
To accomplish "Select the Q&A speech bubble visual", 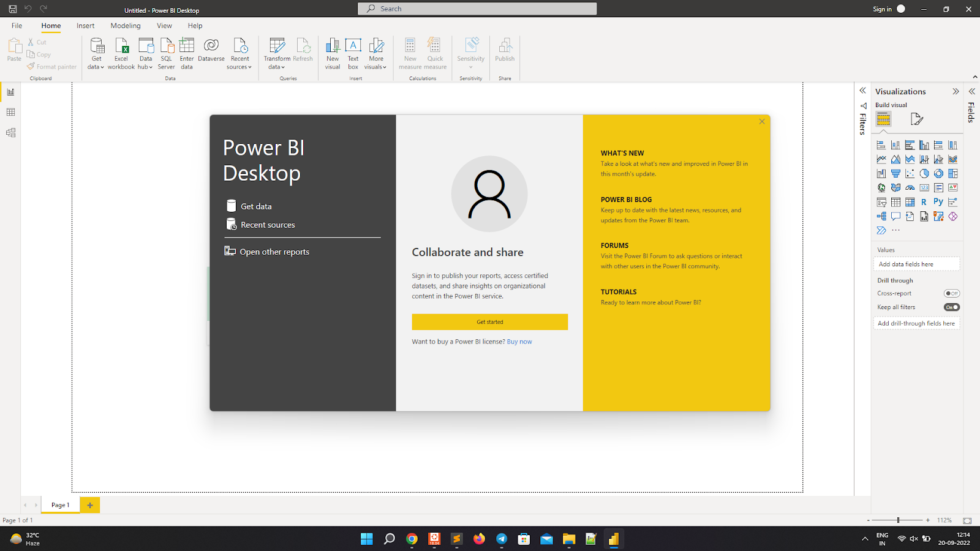I will click(x=895, y=216).
